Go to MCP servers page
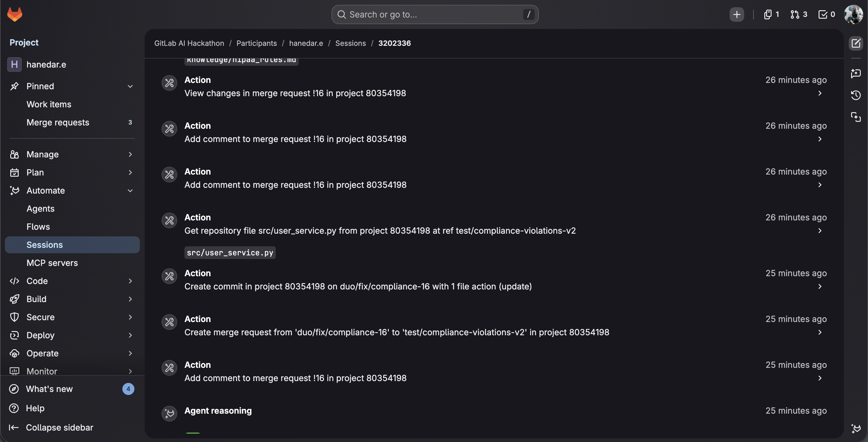 (x=52, y=263)
